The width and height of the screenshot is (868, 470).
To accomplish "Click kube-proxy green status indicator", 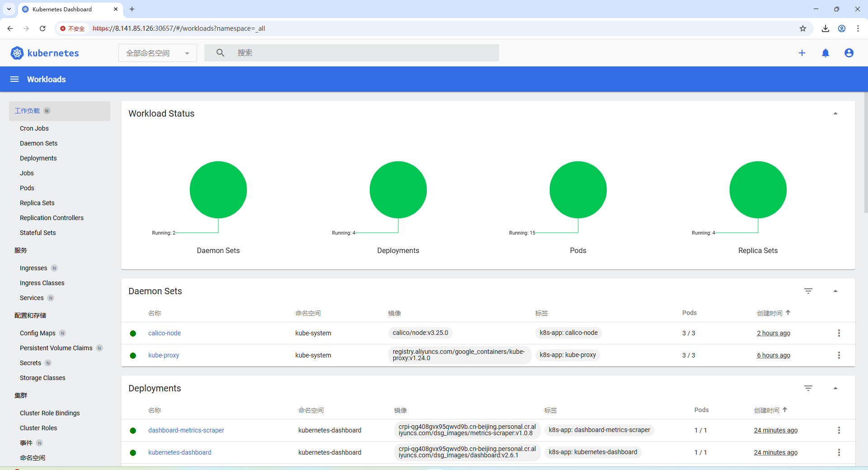I will [133, 356].
